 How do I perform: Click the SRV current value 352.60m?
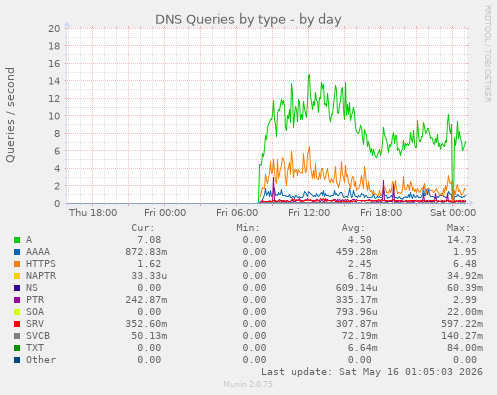[146, 324]
